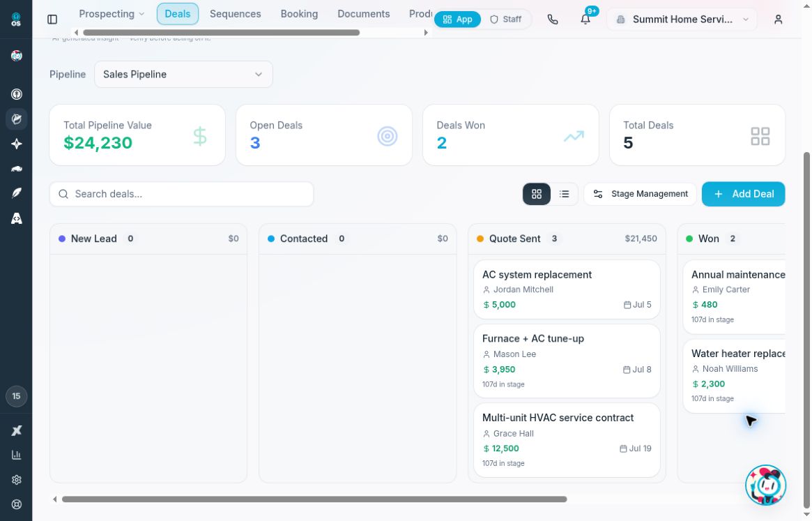This screenshot has height=521, width=812.
Task: Open the user profile icon
Action: coord(778,20)
